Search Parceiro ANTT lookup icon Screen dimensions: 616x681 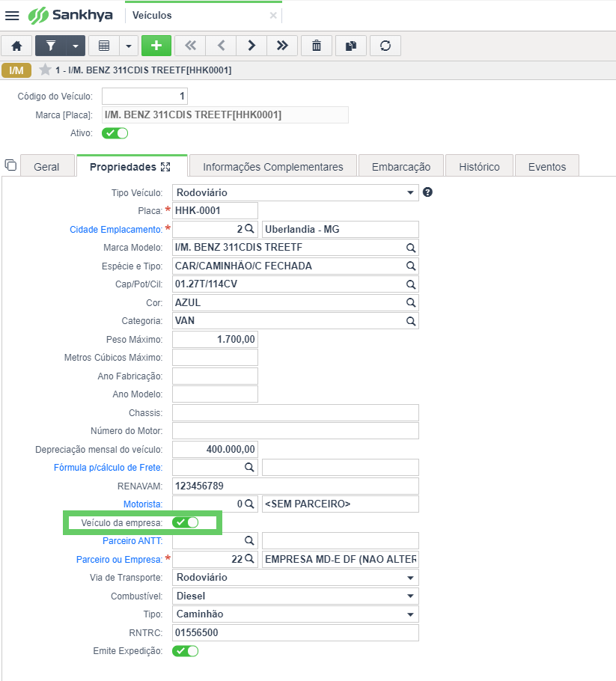click(249, 541)
